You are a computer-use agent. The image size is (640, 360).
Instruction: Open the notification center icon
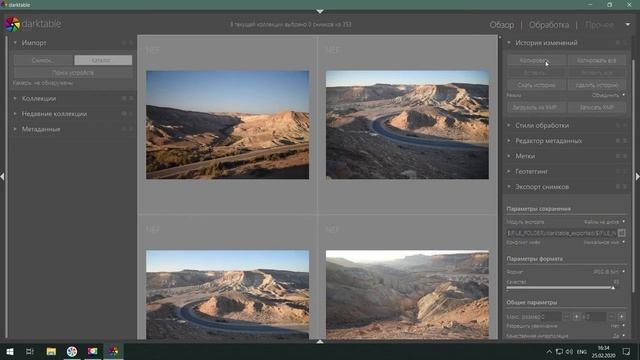626,351
